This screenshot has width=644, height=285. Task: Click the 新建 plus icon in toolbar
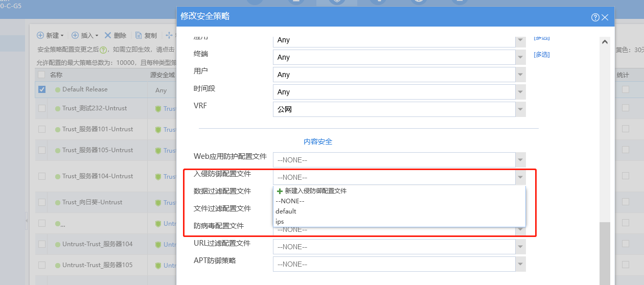coord(40,35)
